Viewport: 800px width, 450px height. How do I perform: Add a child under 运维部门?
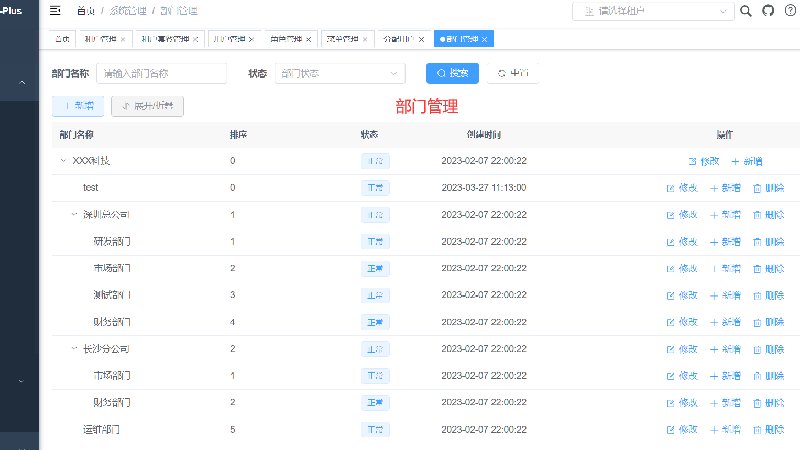point(725,430)
